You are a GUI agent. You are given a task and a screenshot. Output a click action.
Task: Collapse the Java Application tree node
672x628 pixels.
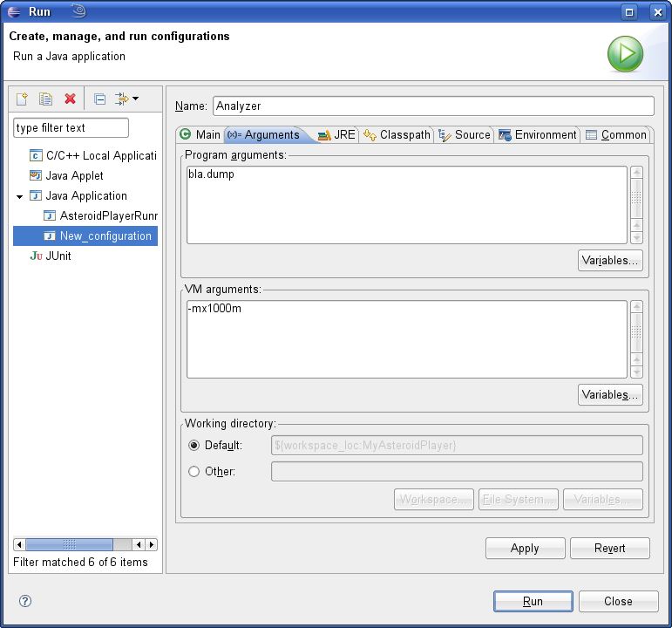tap(20, 197)
